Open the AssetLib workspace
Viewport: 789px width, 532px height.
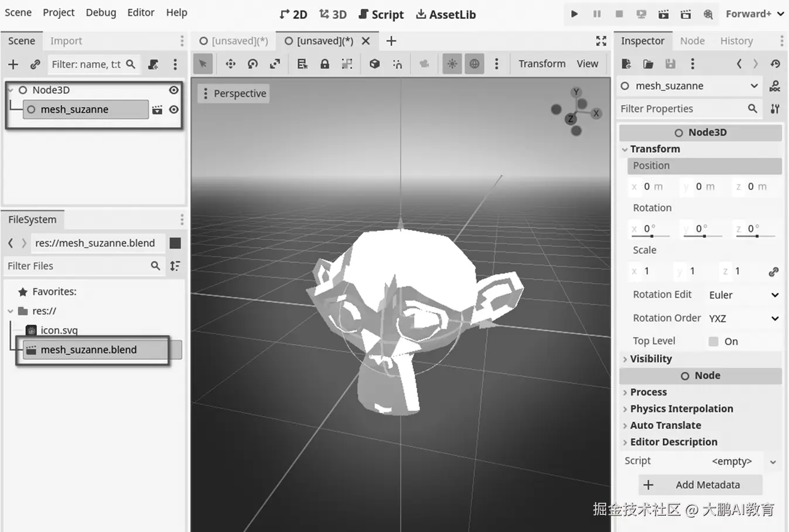coord(446,14)
